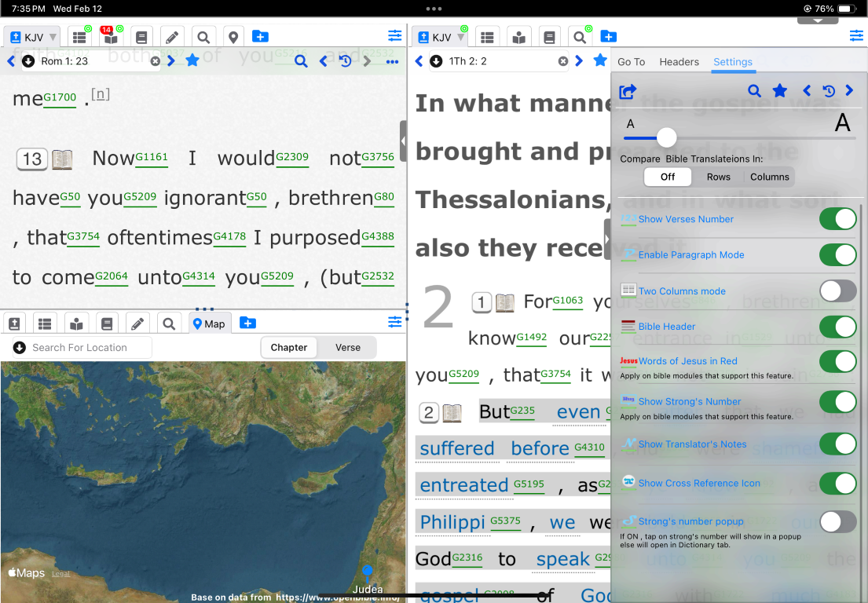The width and height of the screenshot is (868, 603).
Task: Click the map pin location icon
Action: tap(233, 37)
